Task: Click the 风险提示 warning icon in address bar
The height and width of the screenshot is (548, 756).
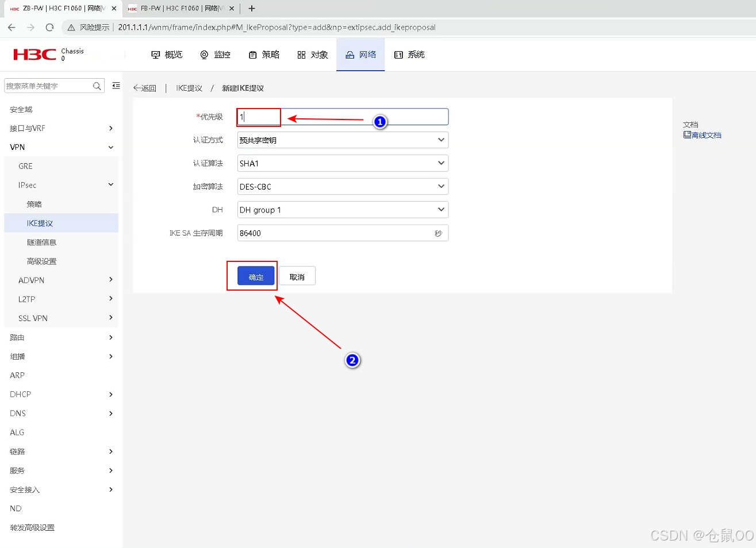Action: (x=71, y=27)
